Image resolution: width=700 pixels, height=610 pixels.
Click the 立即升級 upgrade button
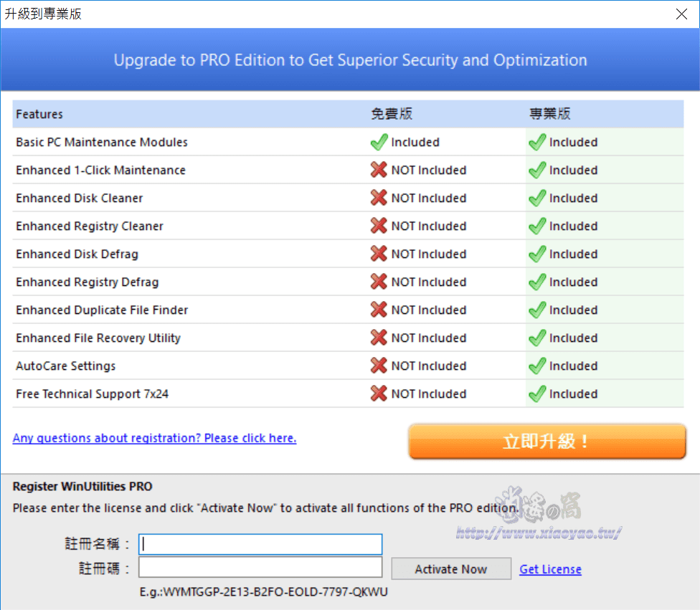coord(547,443)
